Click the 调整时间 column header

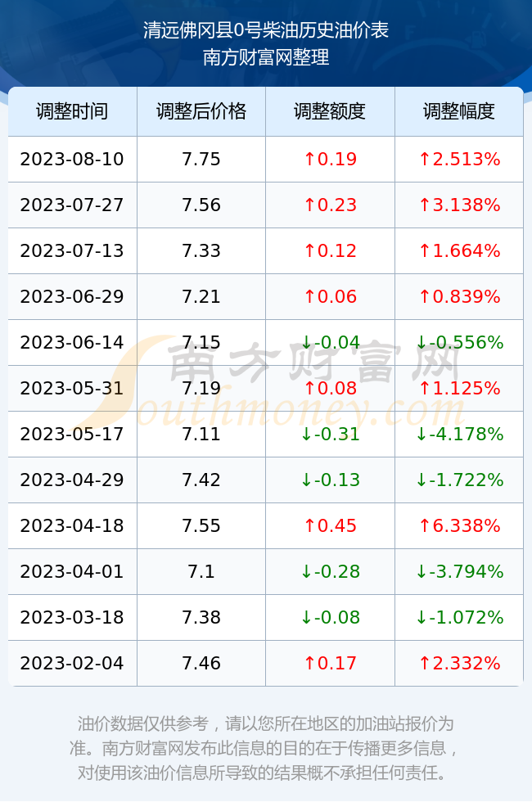72,111
